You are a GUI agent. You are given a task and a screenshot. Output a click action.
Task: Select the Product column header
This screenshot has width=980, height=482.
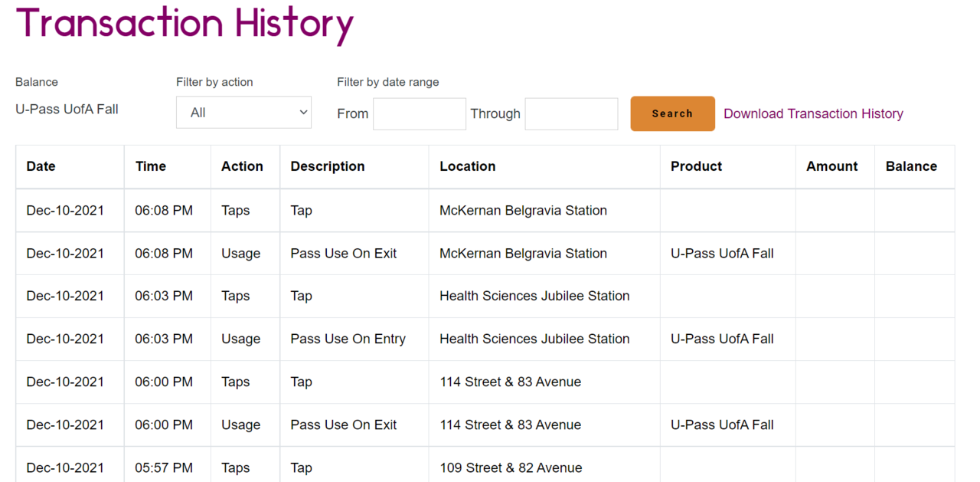696,166
